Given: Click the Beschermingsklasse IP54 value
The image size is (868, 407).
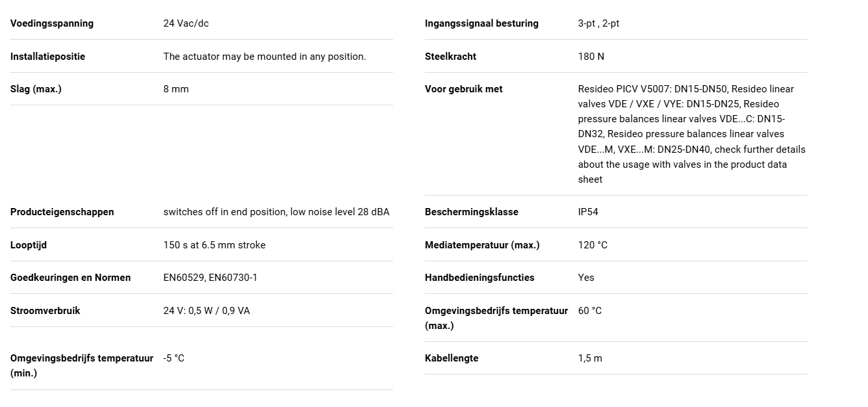Looking at the screenshot, I should (x=588, y=212).
